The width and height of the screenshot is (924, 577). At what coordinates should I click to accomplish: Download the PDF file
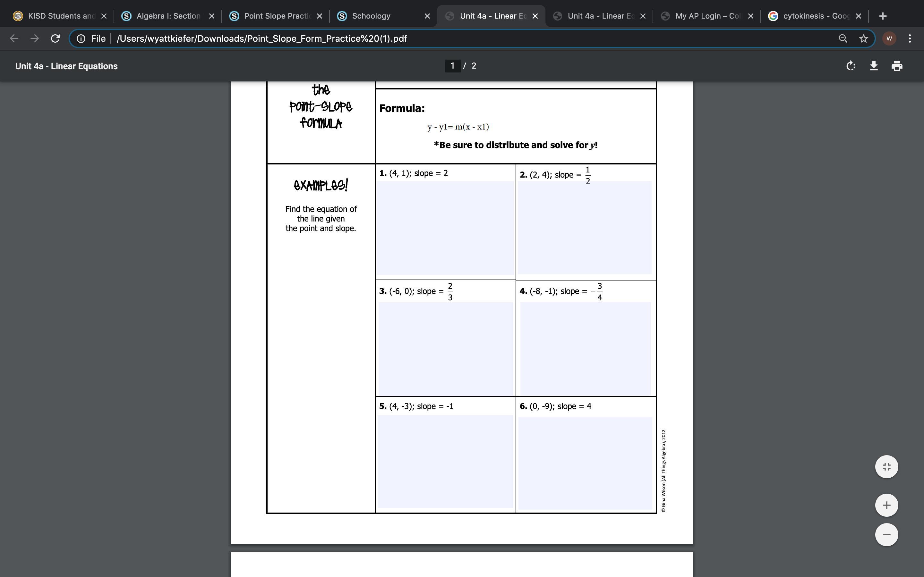(874, 66)
